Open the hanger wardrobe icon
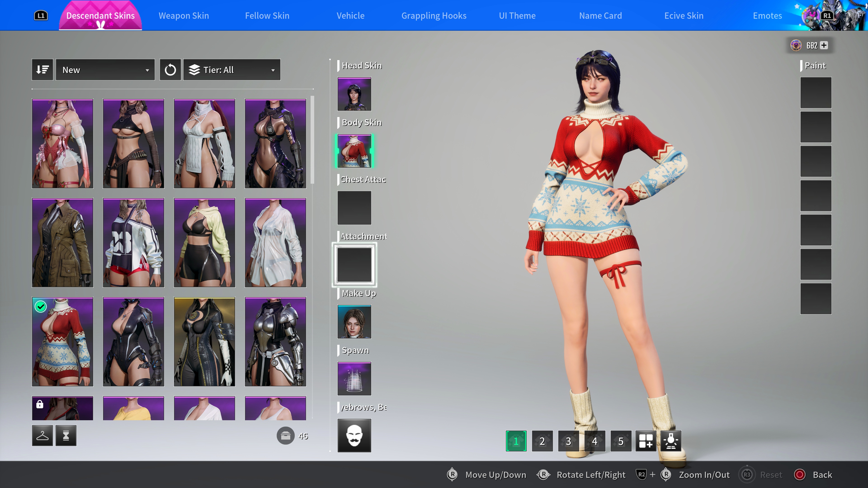The height and width of the screenshot is (488, 868). [x=42, y=436]
